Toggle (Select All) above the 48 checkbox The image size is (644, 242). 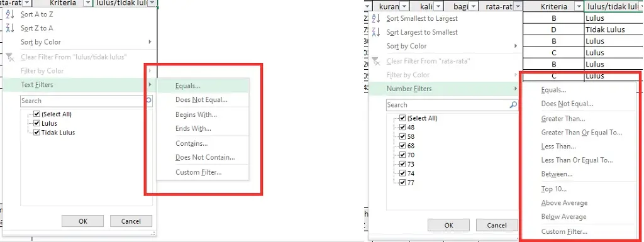402,118
